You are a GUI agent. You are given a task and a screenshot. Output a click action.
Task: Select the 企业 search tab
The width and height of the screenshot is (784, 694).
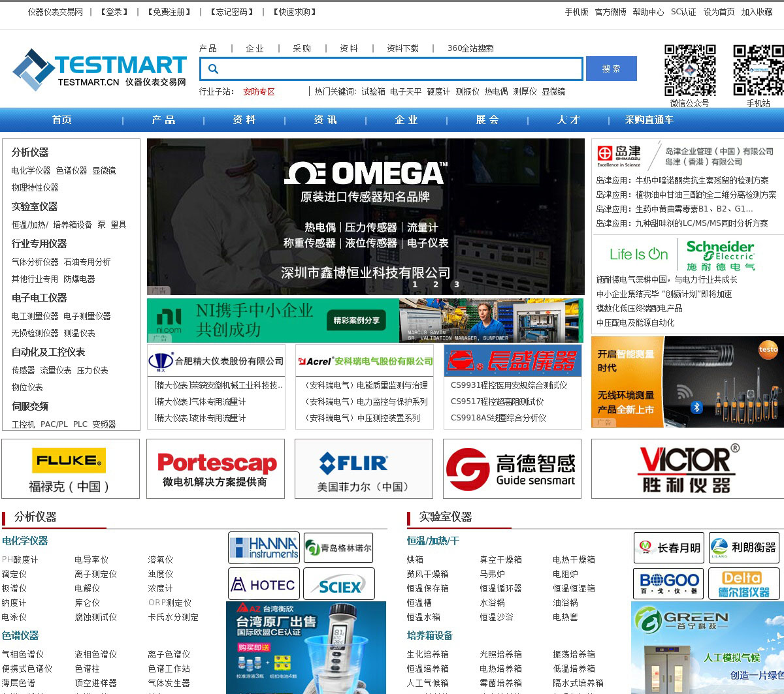coord(255,48)
